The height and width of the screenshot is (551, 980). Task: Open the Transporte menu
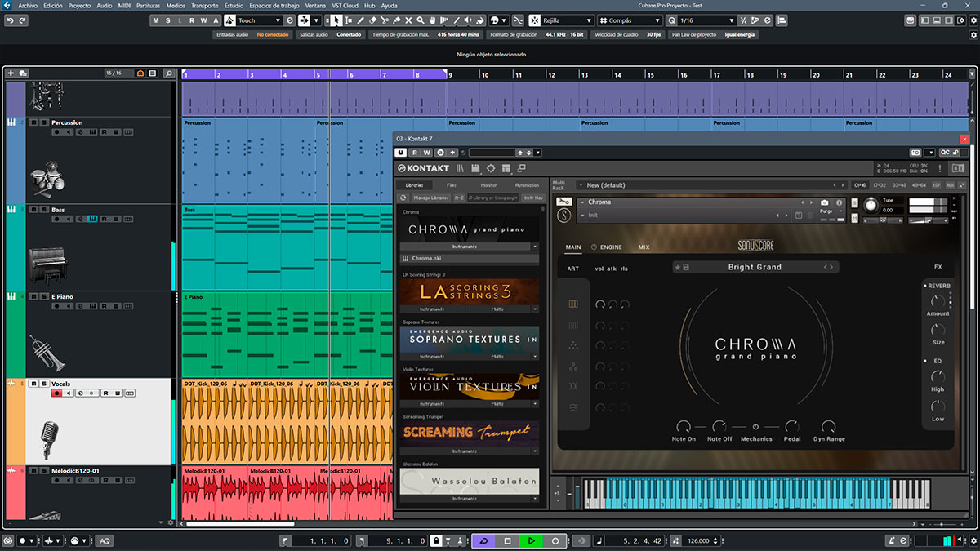point(204,5)
